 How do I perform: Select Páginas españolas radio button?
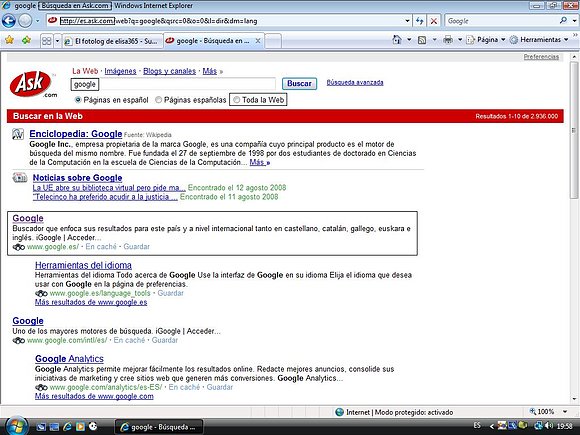click(x=158, y=100)
